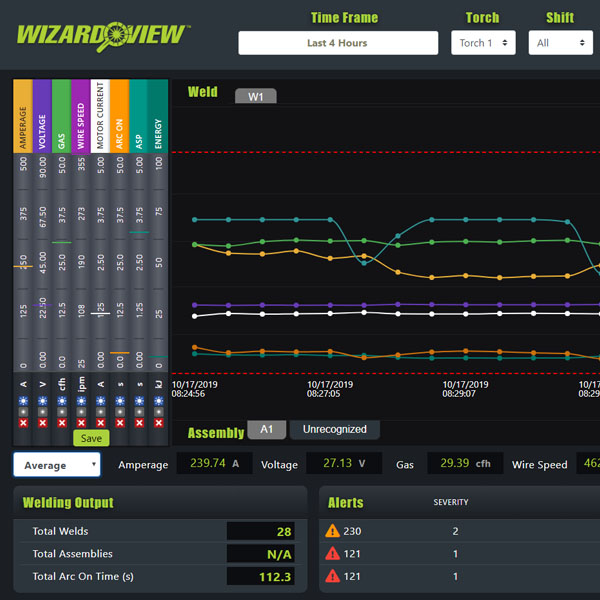Image resolution: width=600 pixels, height=600 pixels.
Task: Click the blue sun icon under Wire Speed
Action: tap(81, 401)
